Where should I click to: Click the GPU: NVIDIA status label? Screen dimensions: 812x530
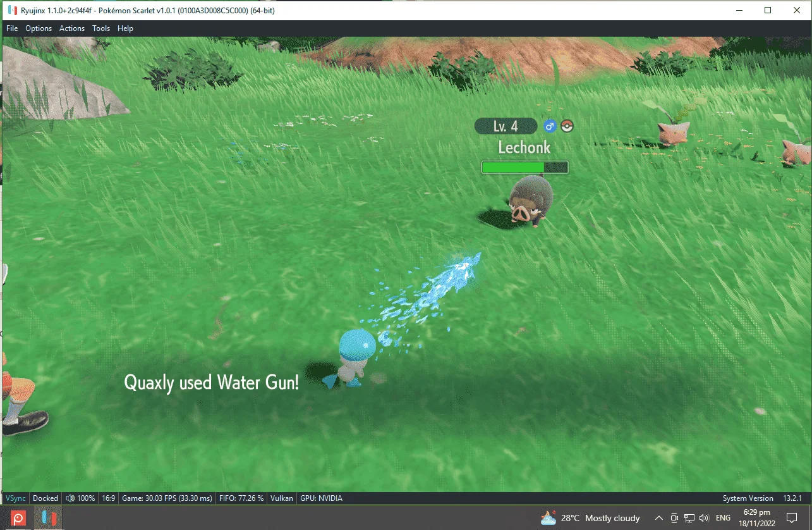[x=321, y=498]
